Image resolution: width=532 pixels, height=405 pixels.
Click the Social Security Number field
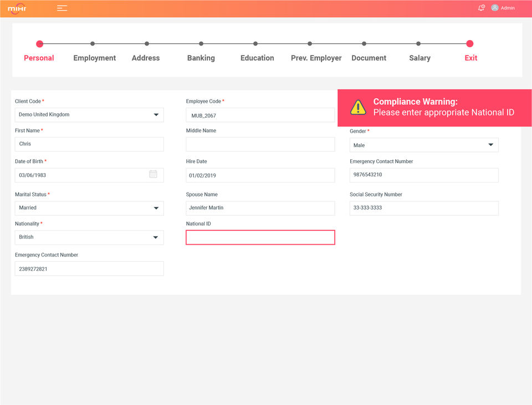[x=424, y=208]
